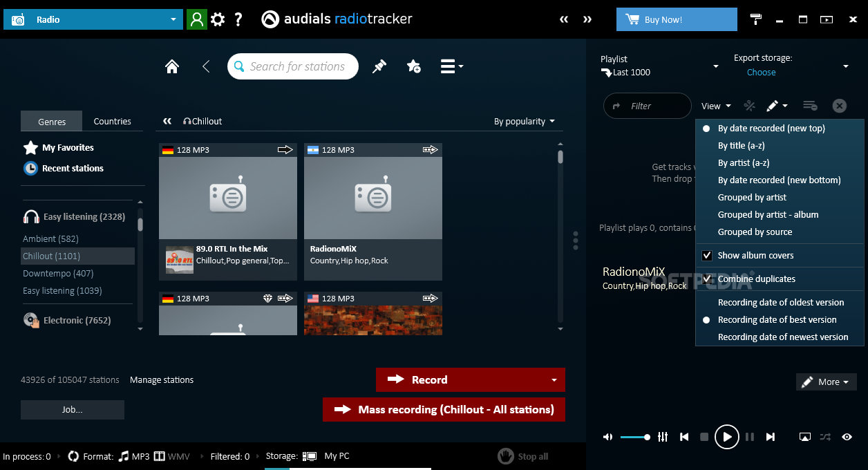This screenshot has height=470, width=868.
Task: Open the Job... button
Action: tap(73, 409)
